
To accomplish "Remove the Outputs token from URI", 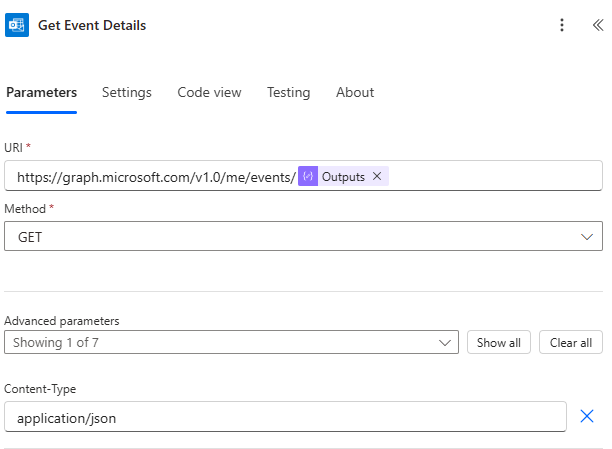I will pyautogui.click(x=377, y=176).
